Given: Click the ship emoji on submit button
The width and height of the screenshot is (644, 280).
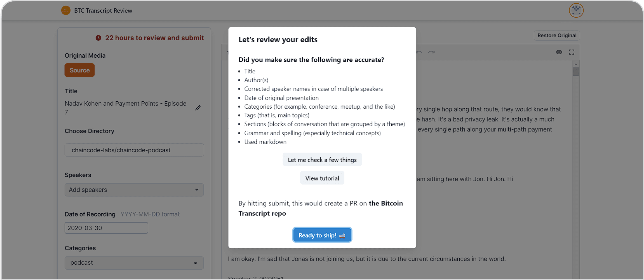Looking at the screenshot, I should pos(342,235).
